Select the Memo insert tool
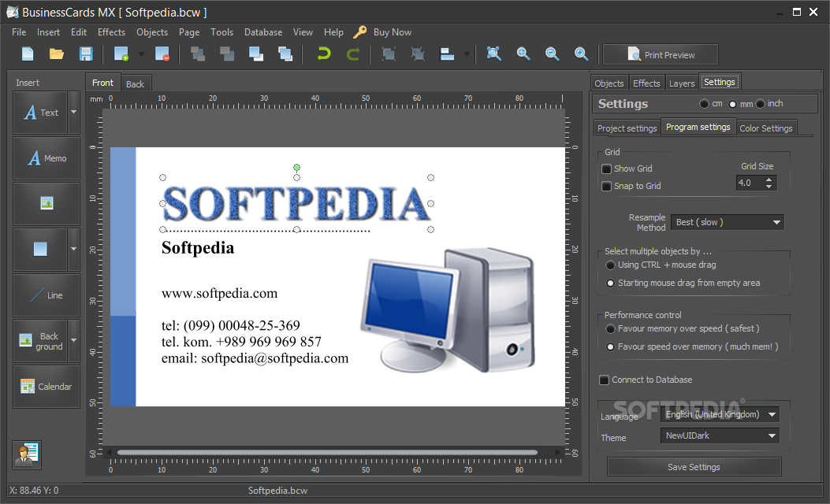The image size is (830, 504). (47, 158)
